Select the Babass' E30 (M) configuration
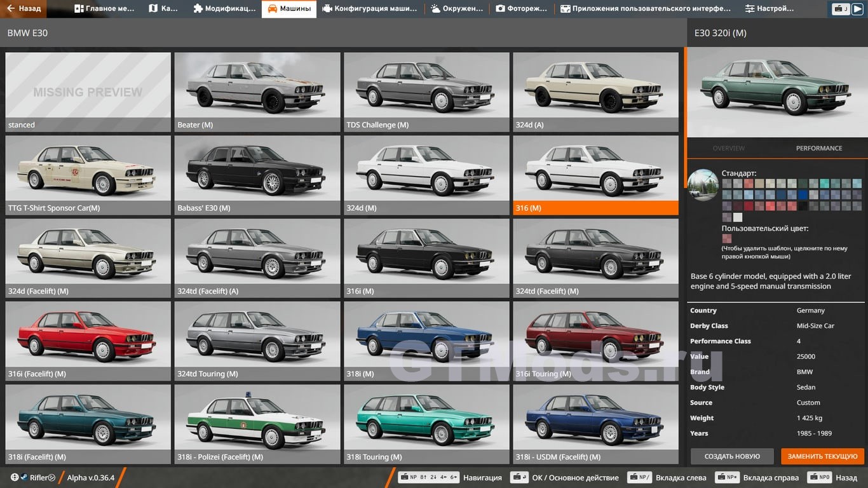 257,175
